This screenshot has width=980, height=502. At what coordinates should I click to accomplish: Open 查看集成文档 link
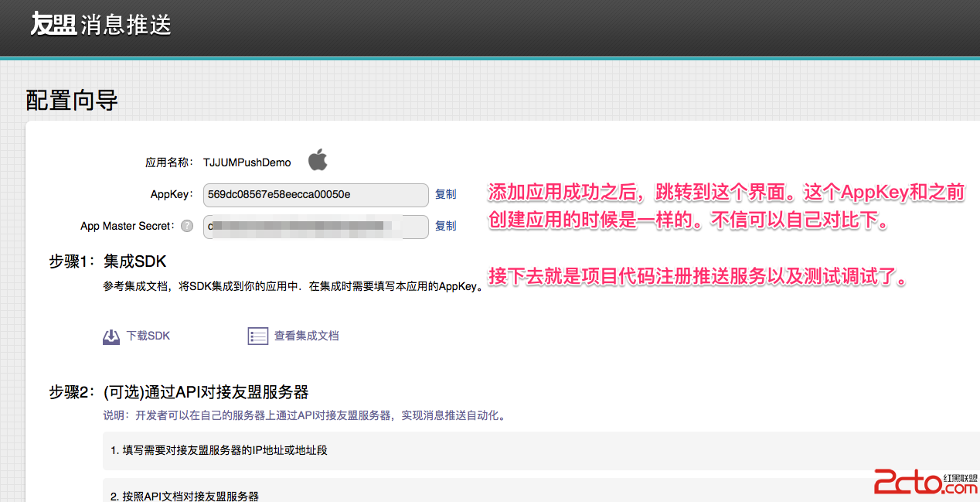[306, 336]
